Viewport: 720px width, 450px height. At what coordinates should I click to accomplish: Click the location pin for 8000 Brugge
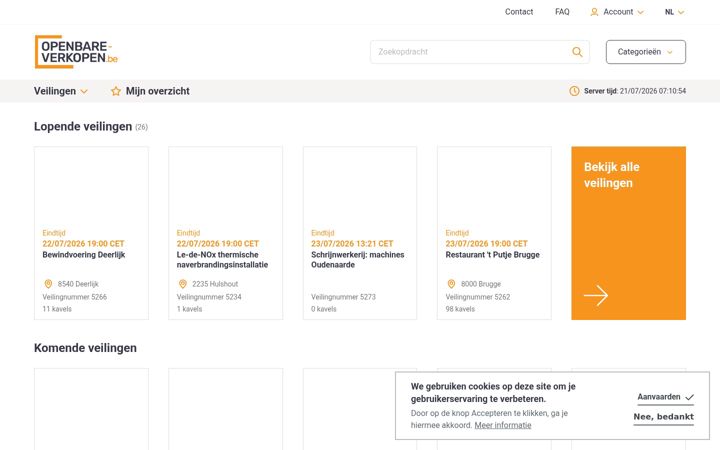pos(451,284)
